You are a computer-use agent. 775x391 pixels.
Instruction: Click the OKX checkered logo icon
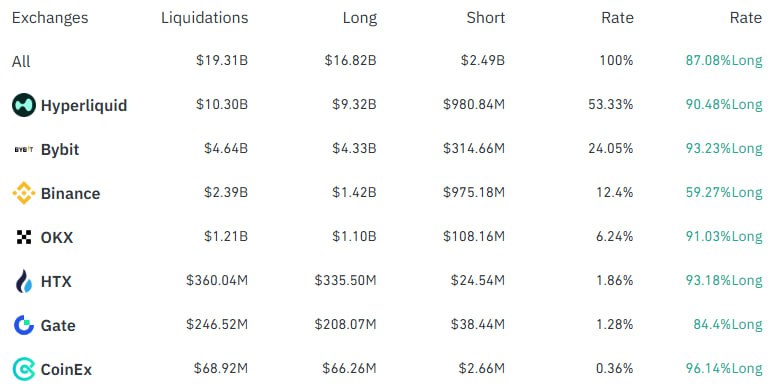[x=24, y=237]
